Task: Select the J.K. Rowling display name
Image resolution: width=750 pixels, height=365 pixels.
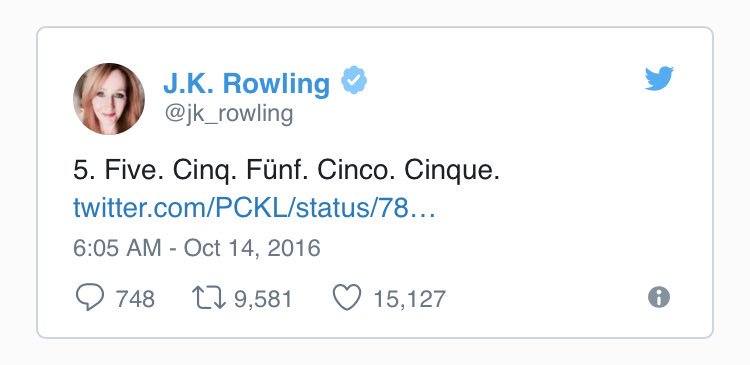Action: coord(246,83)
